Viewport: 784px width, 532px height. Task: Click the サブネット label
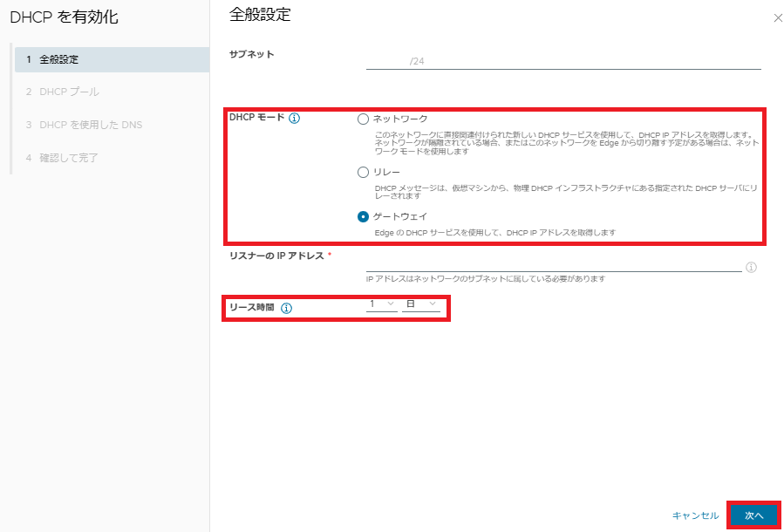pos(251,54)
